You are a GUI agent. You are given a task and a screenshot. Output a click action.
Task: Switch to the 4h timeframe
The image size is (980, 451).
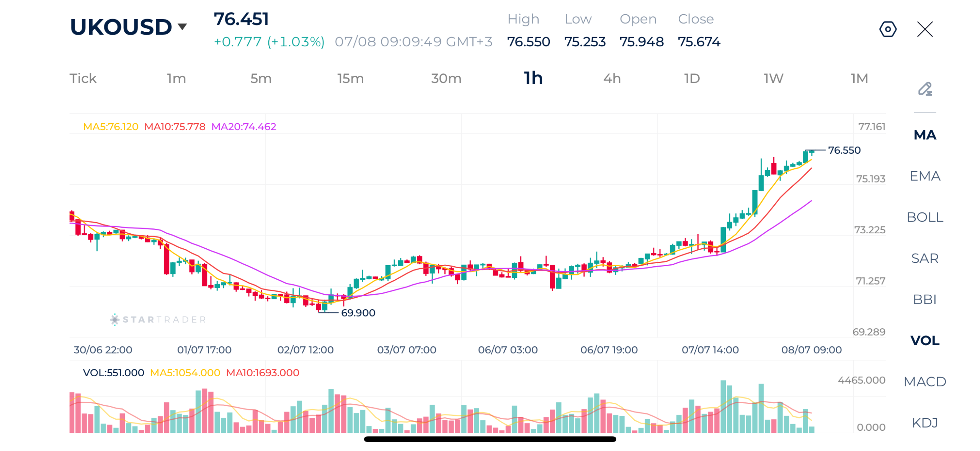pos(612,78)
